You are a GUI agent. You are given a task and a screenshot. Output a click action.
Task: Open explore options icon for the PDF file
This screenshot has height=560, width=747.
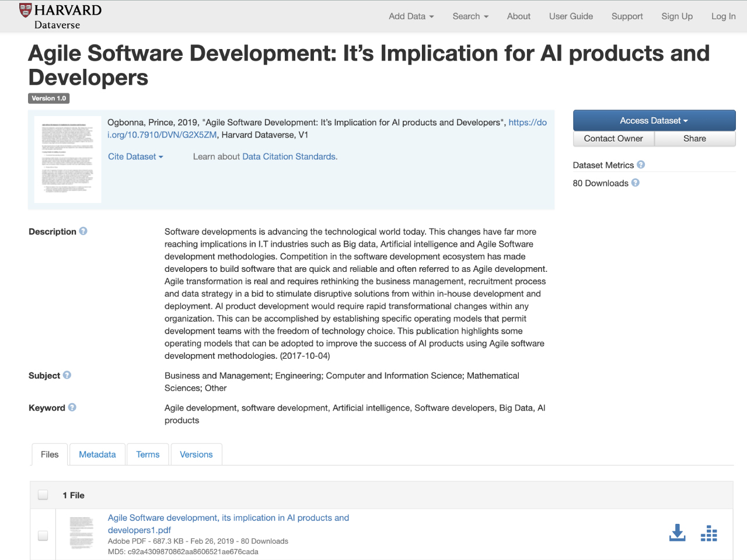[709, 534]
